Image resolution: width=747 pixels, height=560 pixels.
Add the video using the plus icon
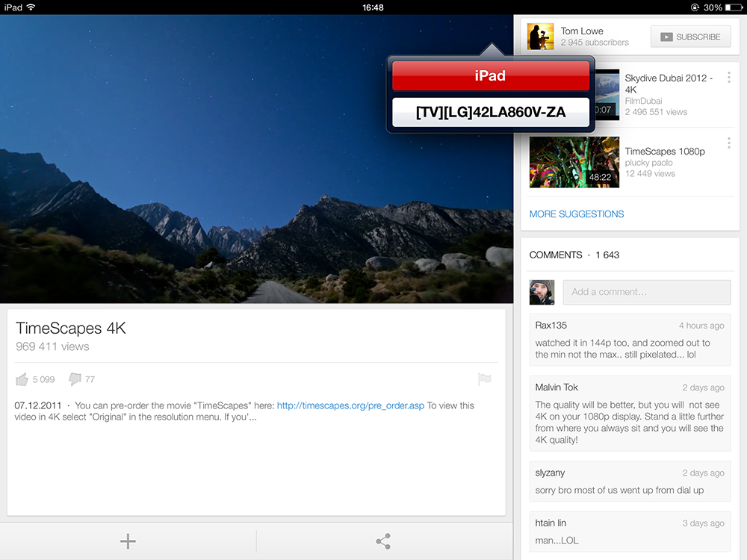[x=128, y=541]
